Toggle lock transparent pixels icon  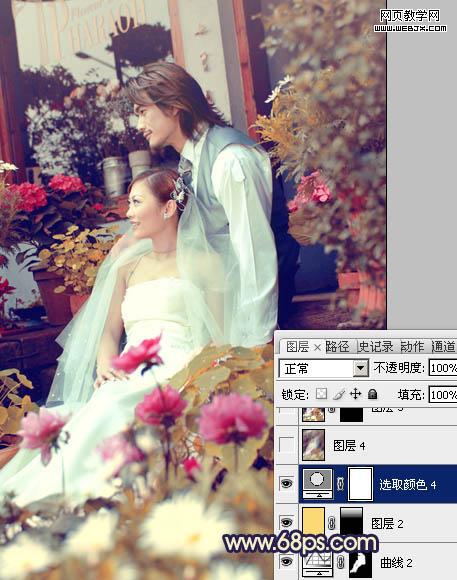tap(321, 394)
